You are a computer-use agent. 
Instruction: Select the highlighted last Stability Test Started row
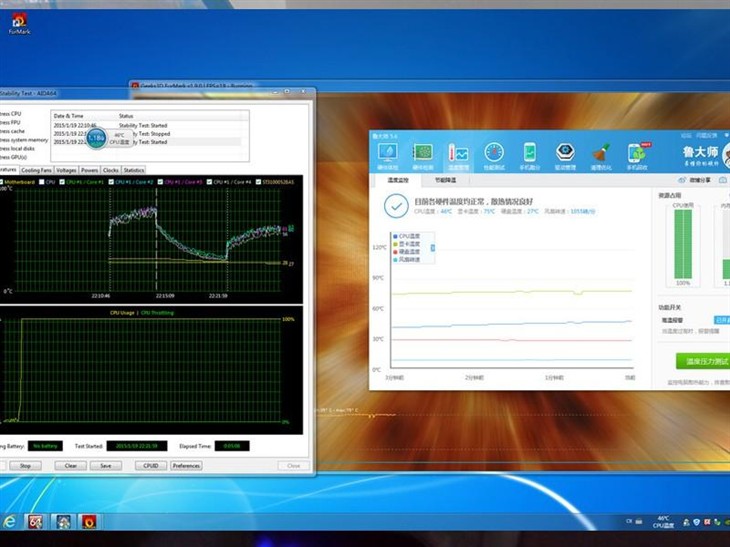coord(149,142)
